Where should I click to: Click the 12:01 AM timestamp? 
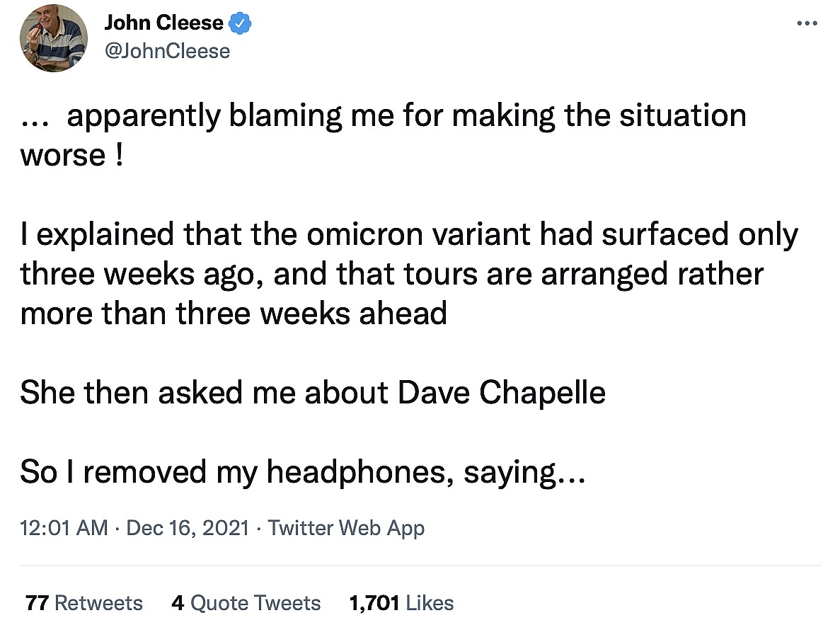click(64, 528)
